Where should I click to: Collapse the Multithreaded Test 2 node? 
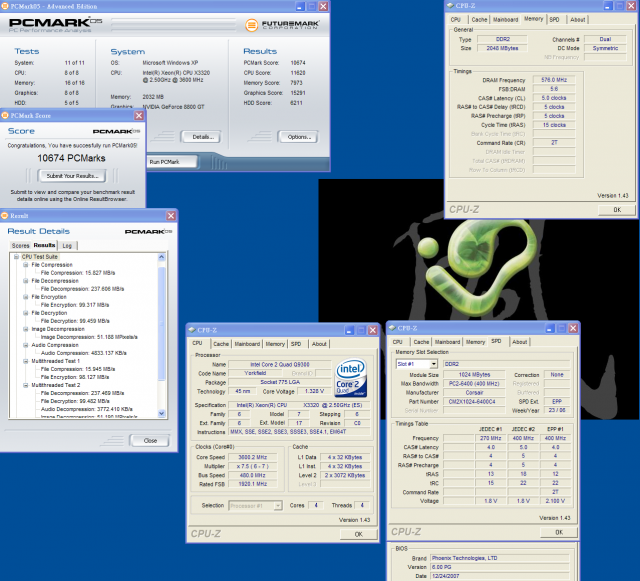point(26,385)
